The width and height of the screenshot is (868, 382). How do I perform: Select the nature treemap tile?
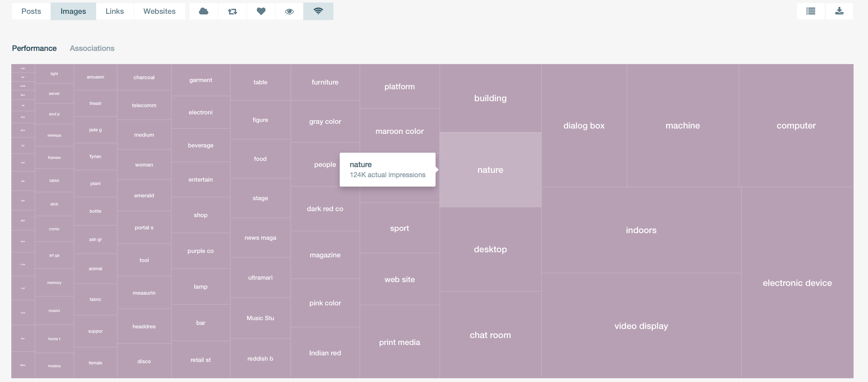(x=490, y=170)
